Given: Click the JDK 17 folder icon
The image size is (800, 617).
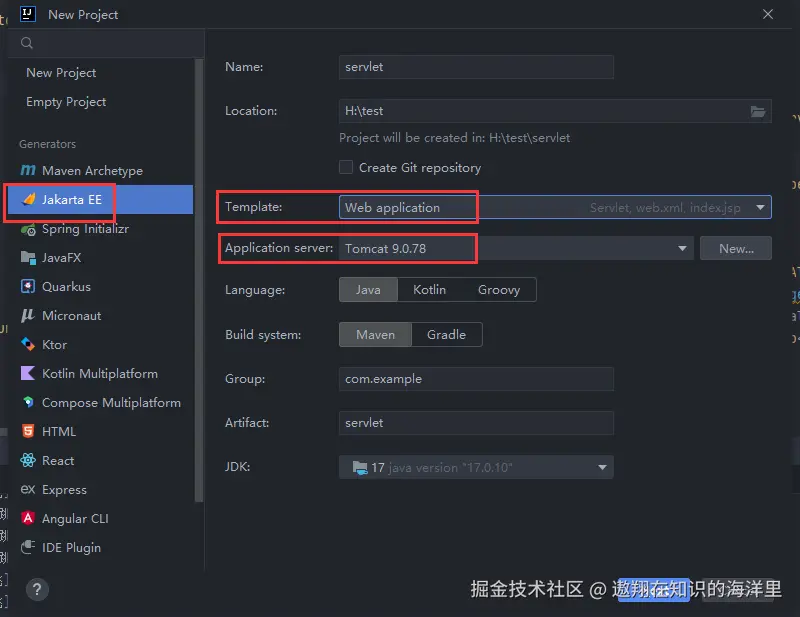Looking at the screenshot, I should click(x=360, y=467).
